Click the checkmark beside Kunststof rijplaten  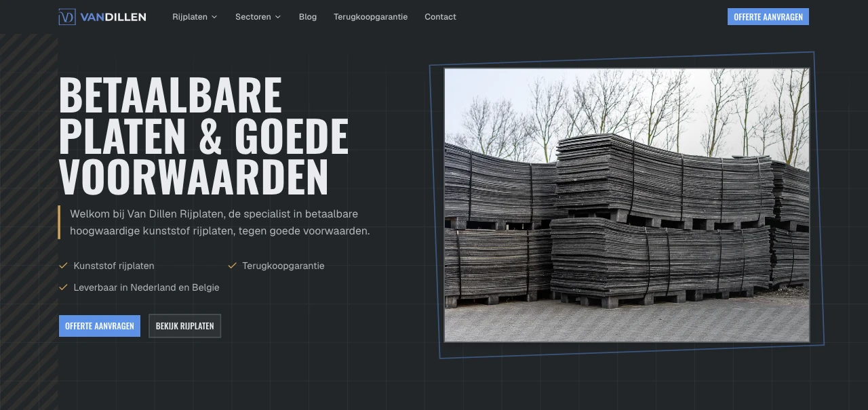pos(63,266)
